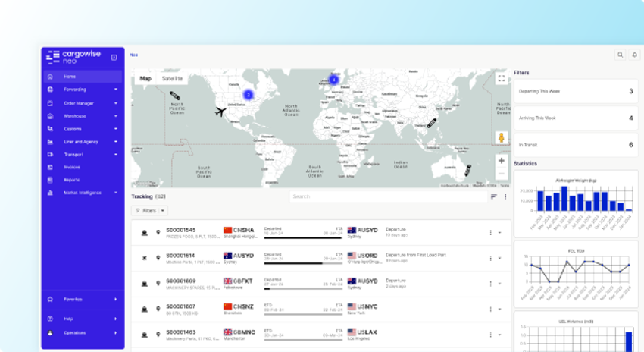Click the tracking Search field
The height and width of the screenshot is (352, 644).
click(386, 196)
